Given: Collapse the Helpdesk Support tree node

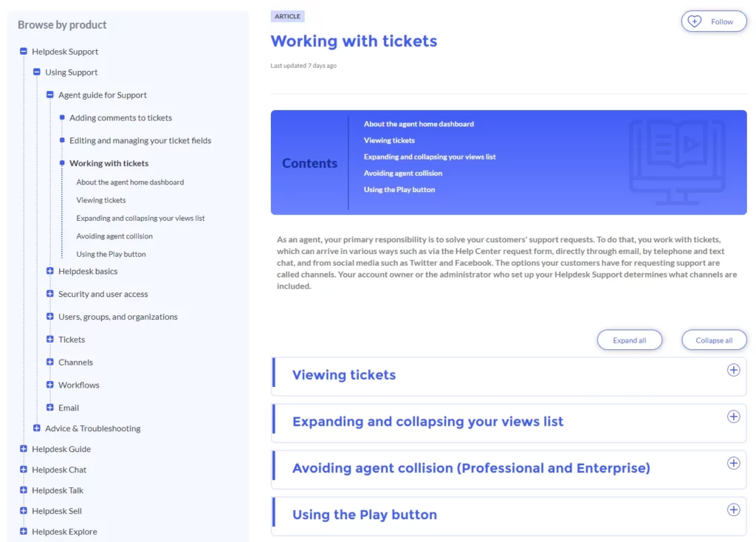Looking at the screenshot, I should [23, 51].
